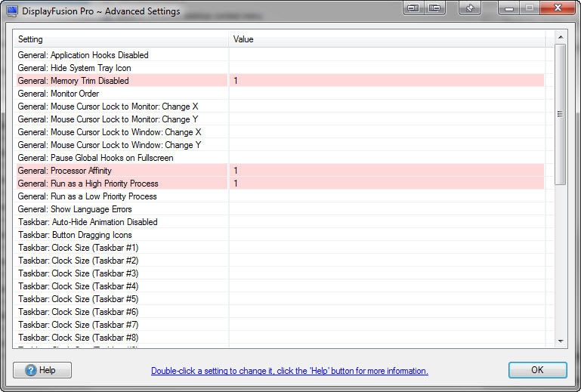
Task: Click the second DisplayFusion title bar button
Action: click(x=434, y=9)
